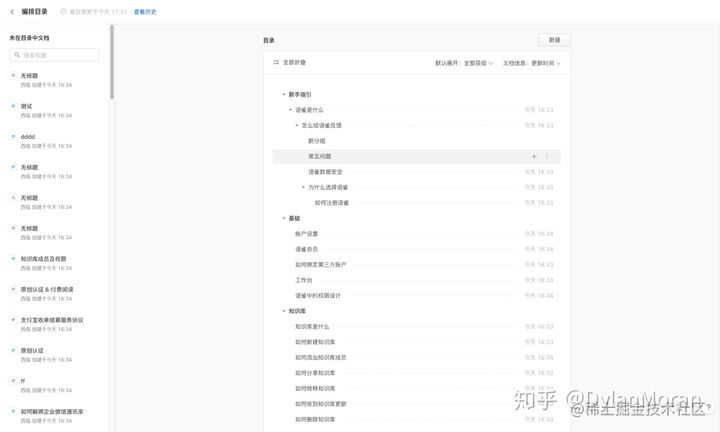The height and width of the screenshot is (432, 720).
Task: Open more options on 常见问题 row
Action: 546,157
